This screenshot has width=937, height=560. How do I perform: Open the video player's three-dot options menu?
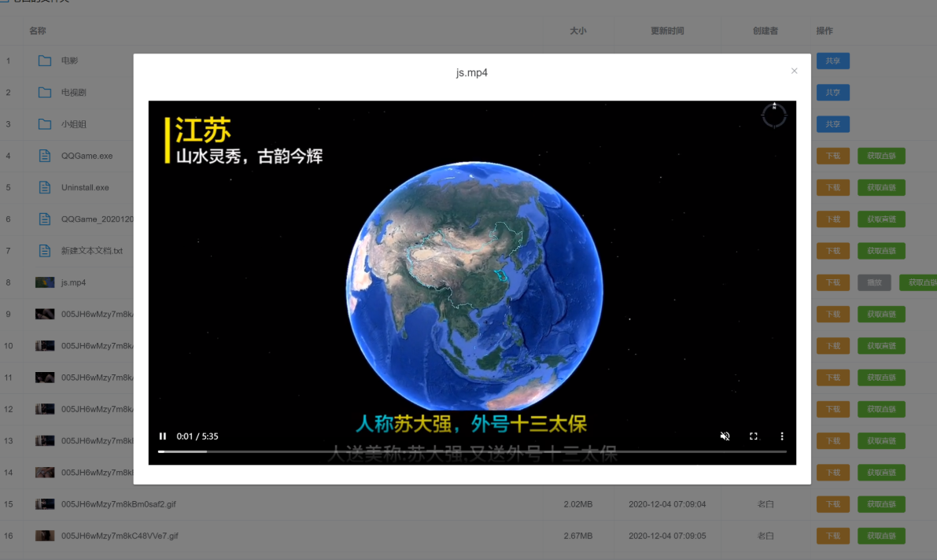pyautogui.click(x=781, y=436)
